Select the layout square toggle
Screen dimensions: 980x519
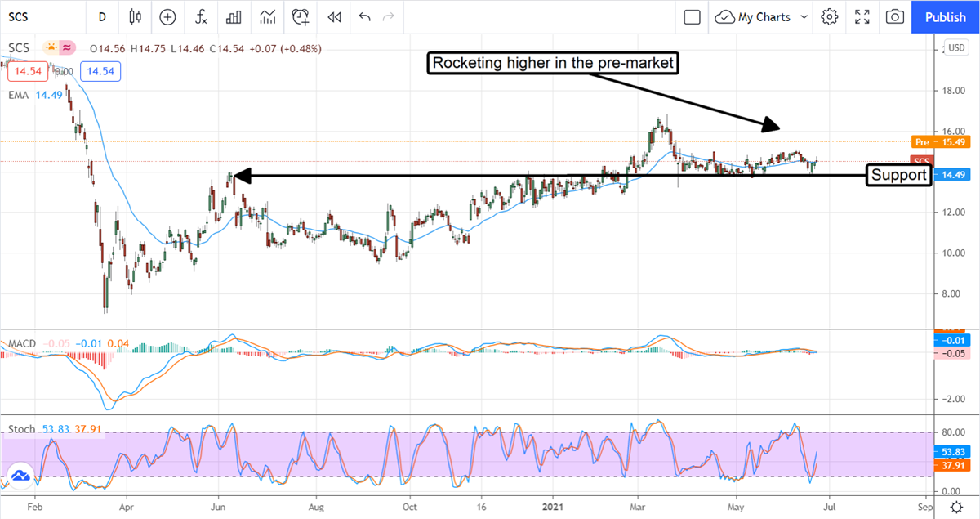tap(693, 16)
